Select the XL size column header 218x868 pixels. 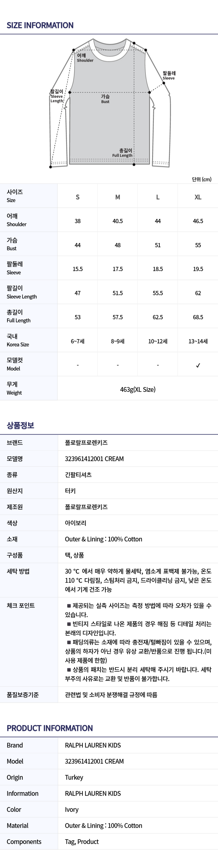(x=198, y=197)
